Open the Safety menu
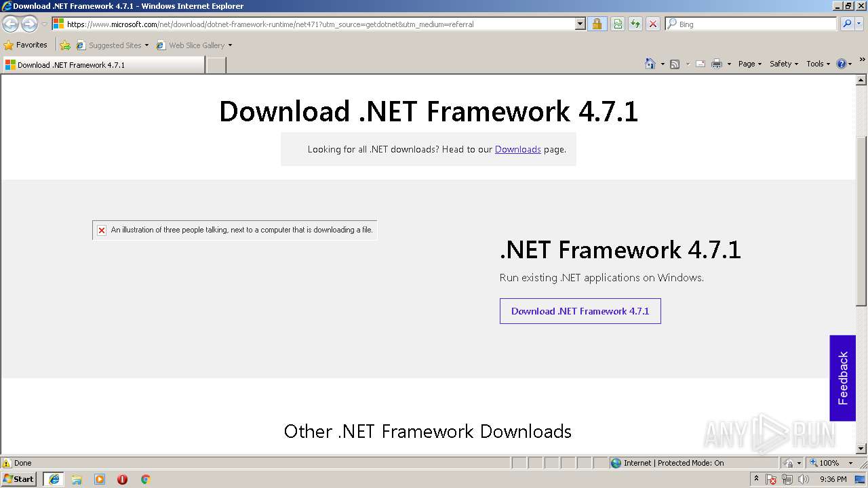The image size is (868, 488). click(784, 64)
